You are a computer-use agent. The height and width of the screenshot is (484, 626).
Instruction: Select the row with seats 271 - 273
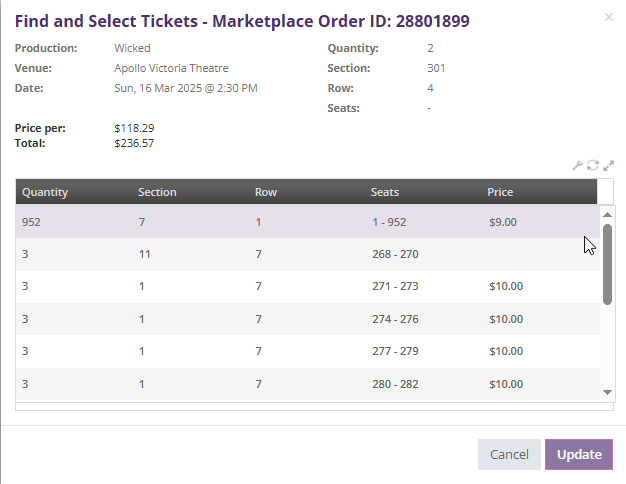click(308, 286)
